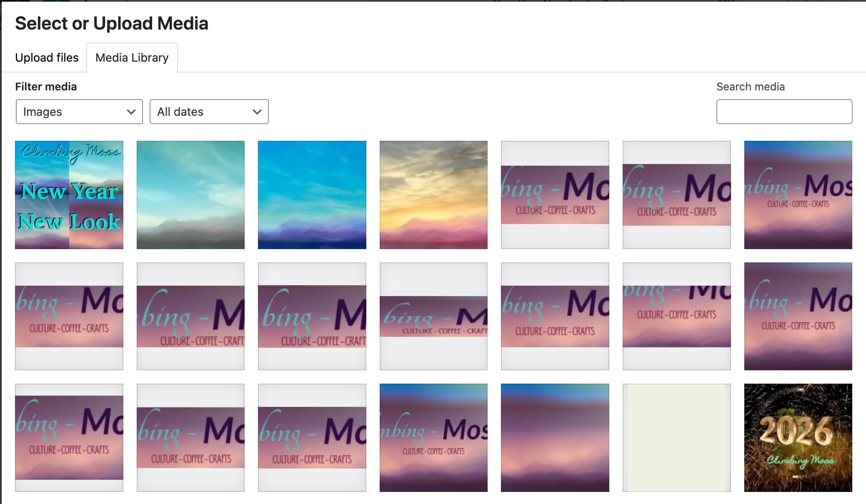The image size is (866, 504).
Task: Pick the cropped-top logo thumbnail in second row
Action: click(x=677, y=316)
